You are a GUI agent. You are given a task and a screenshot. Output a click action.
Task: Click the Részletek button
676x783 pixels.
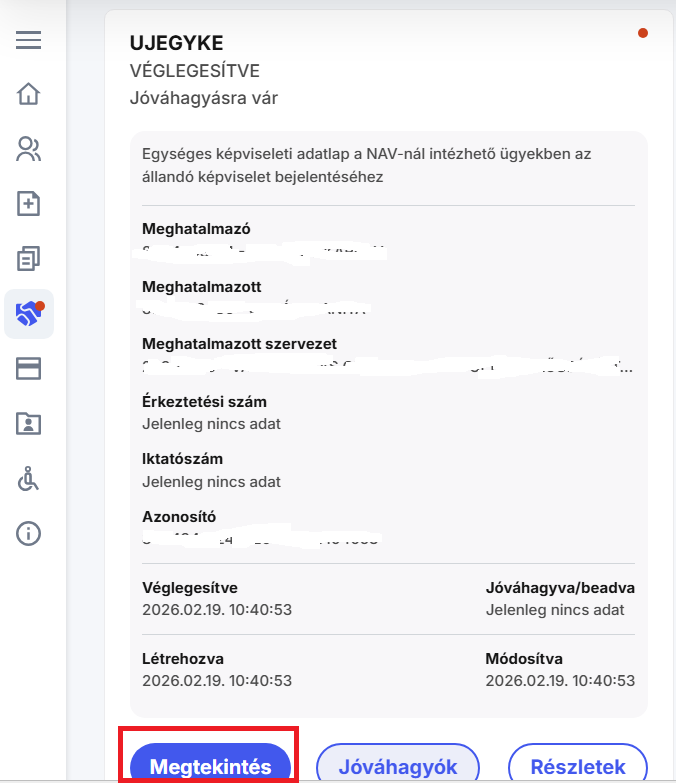click(x=577, y=767)
